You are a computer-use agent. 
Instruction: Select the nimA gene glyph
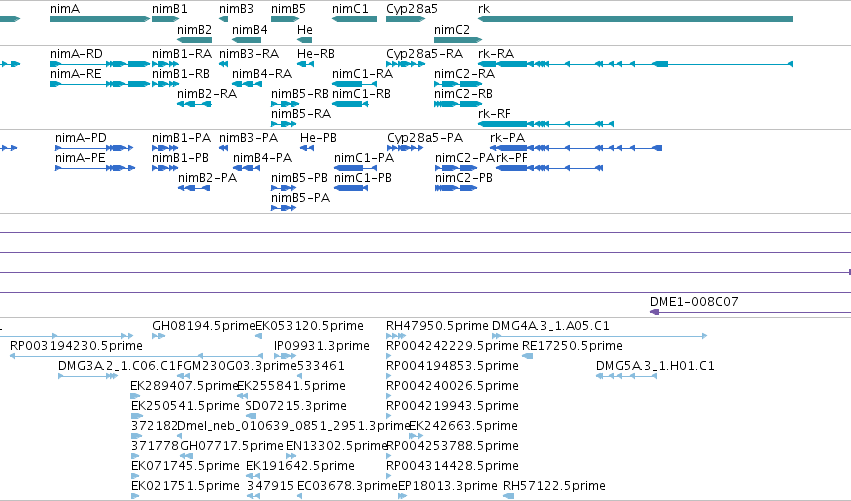[100, 19]
